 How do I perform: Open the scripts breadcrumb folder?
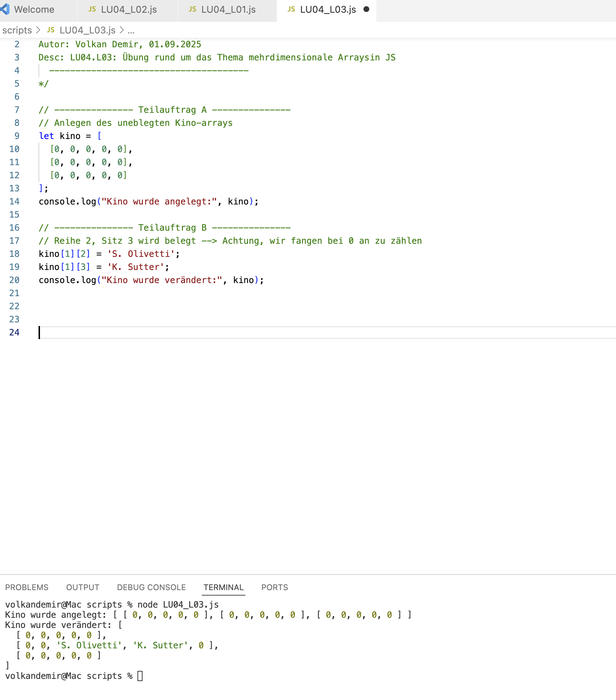[17, 30]
